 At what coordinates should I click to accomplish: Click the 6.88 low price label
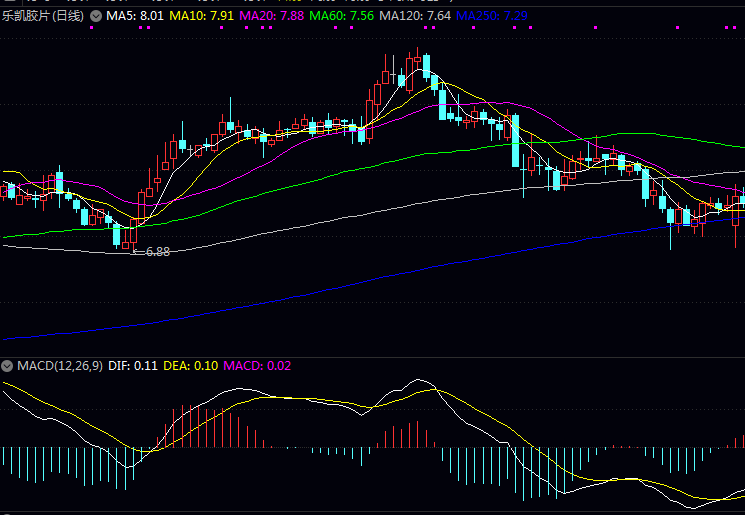(158, 252)
